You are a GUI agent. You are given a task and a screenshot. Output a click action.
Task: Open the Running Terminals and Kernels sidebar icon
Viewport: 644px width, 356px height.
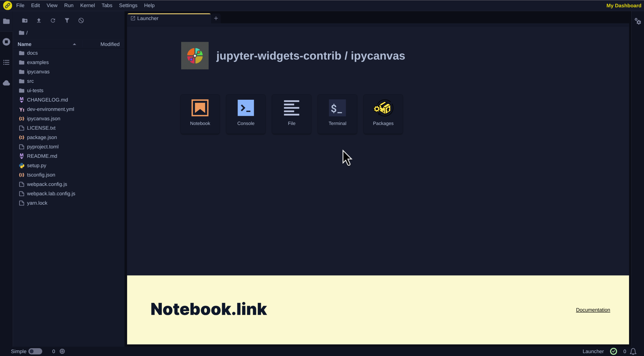[6, 42]
